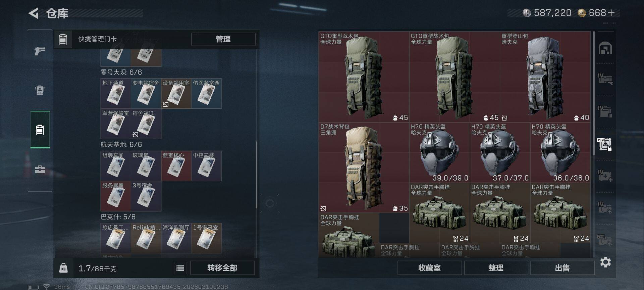Open the briefcase category in sidebar

click(x=40, y=169)
